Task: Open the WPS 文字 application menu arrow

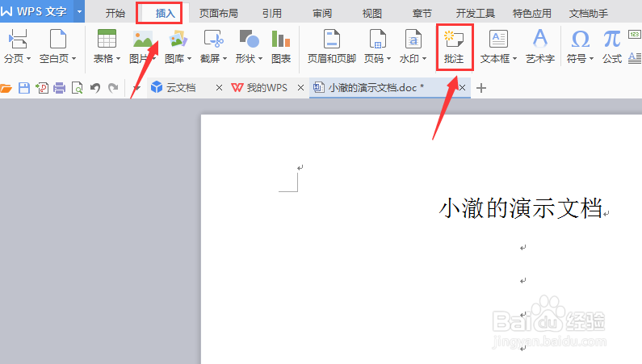Action: tap(79, 11)
